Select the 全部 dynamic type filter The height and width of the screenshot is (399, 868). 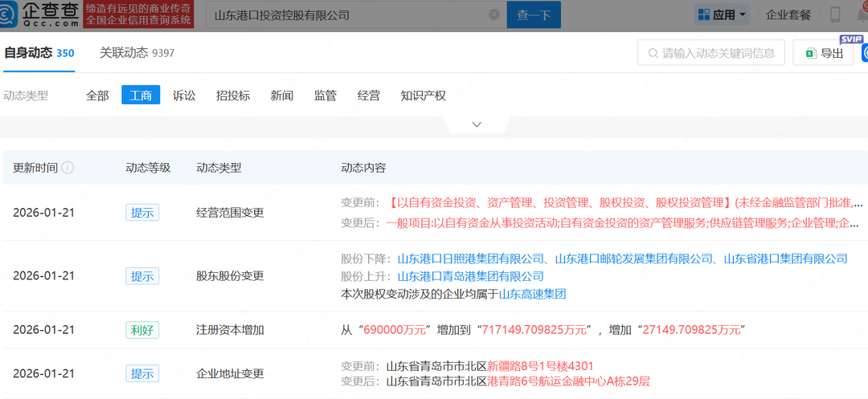pos(97,96)
